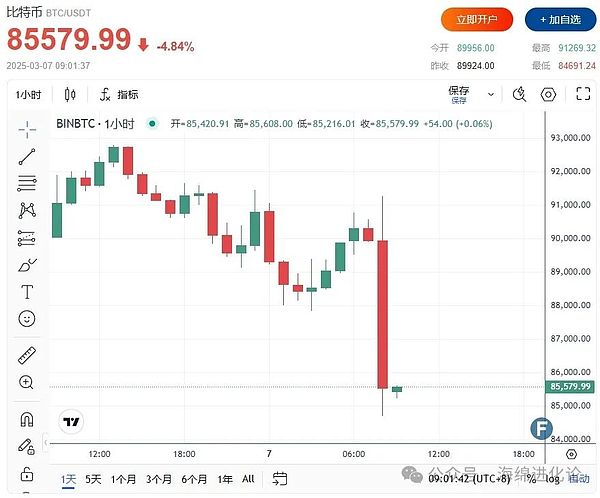Open the candlestick chart style menu
Image resolution: width=600 pixels, height=498 pixels.
click(x=69, y=95)
